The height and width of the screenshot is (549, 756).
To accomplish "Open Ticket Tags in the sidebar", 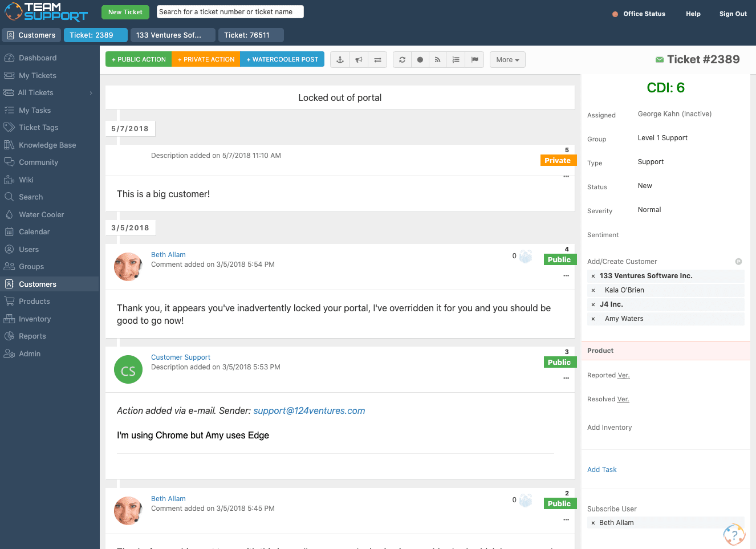I will tap(38, 127).
